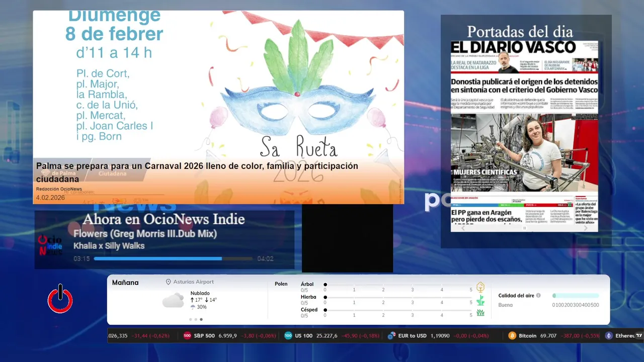Viewport: 644px width, 362px height.
Task: Click the air quality level bar
Action: 576,296
